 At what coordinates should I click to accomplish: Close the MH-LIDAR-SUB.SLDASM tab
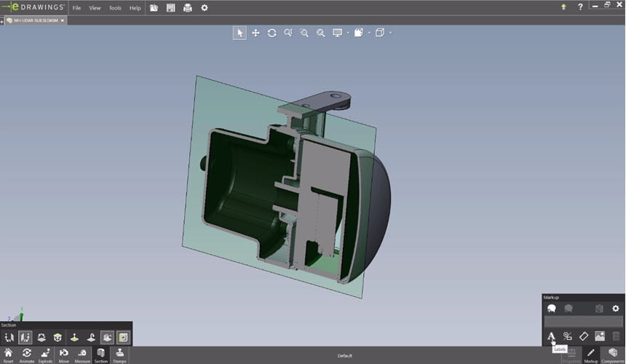(x=63, y=20)
